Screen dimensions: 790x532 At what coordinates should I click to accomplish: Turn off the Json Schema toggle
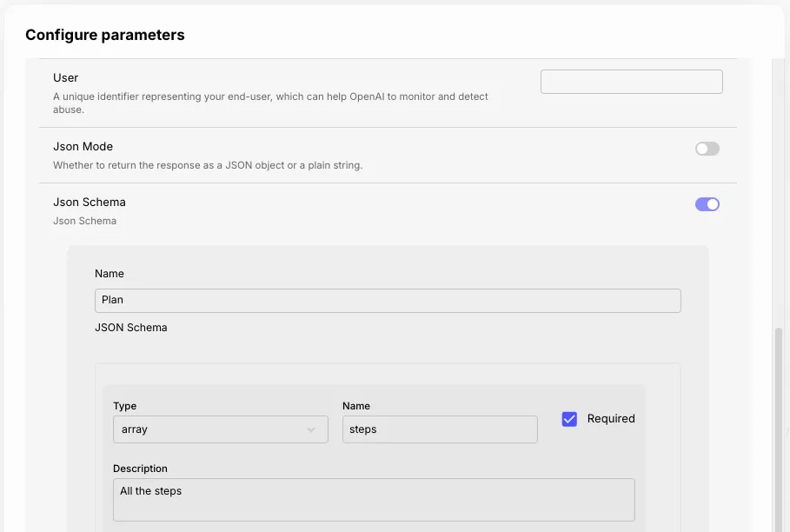point(707,204)
